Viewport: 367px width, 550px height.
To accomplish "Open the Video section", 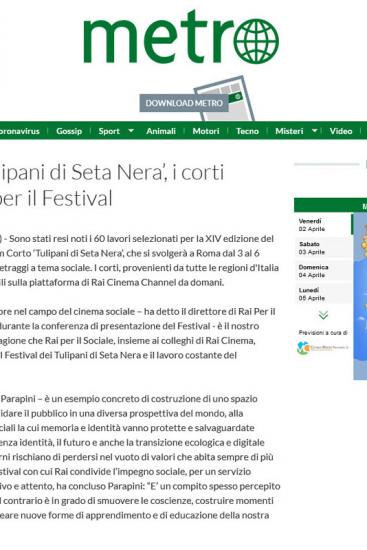I will [x=341, y=131].
